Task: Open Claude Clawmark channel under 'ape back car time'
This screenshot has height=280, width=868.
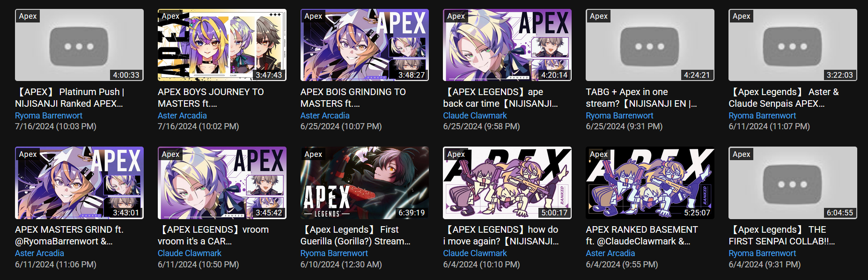Action: coord(475,115)
